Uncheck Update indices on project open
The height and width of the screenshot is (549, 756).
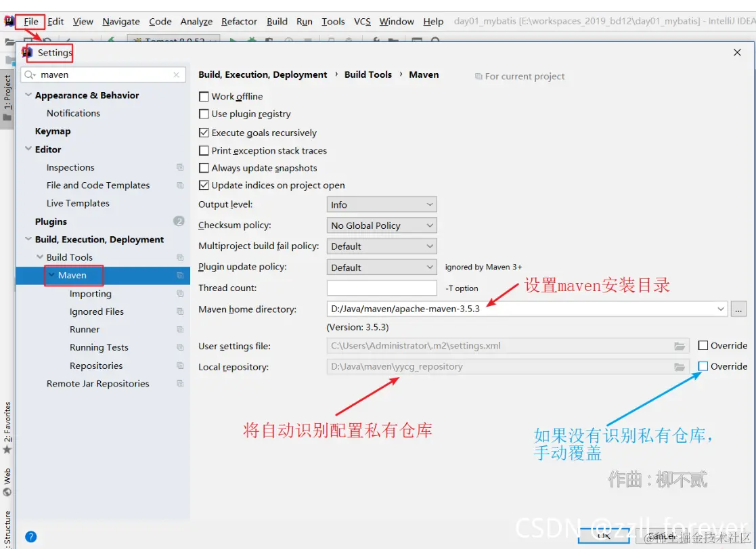pyautogui.click(x=204, y=185)
